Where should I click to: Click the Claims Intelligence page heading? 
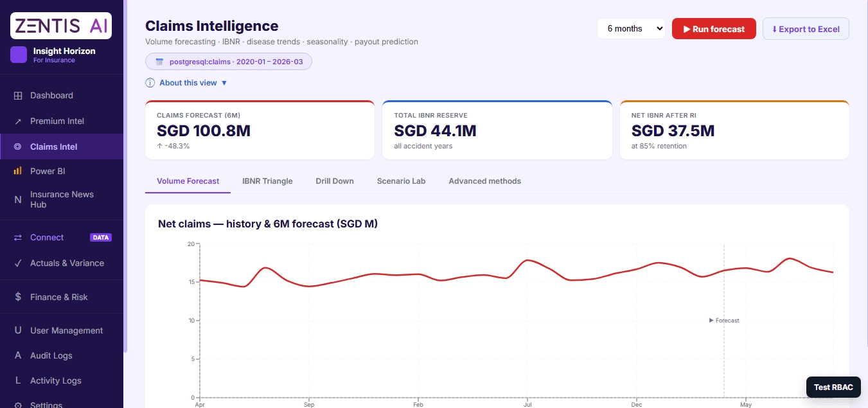[212, 26]
